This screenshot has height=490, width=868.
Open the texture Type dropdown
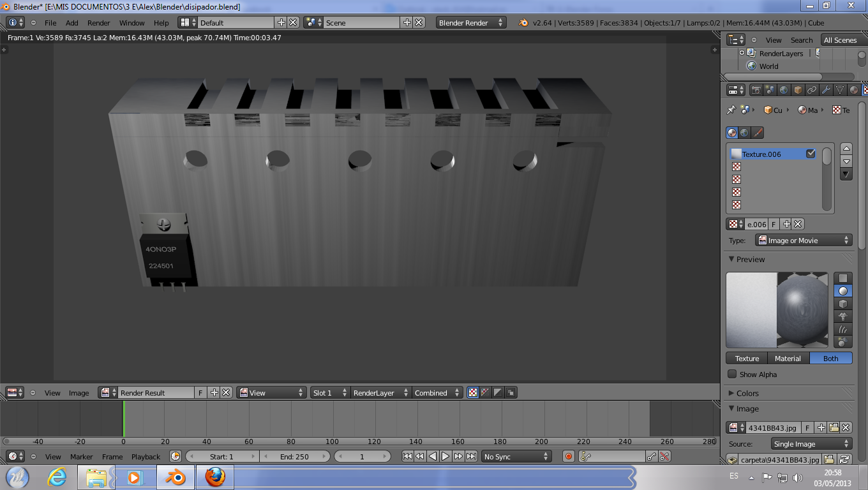[x=804, y=241]
